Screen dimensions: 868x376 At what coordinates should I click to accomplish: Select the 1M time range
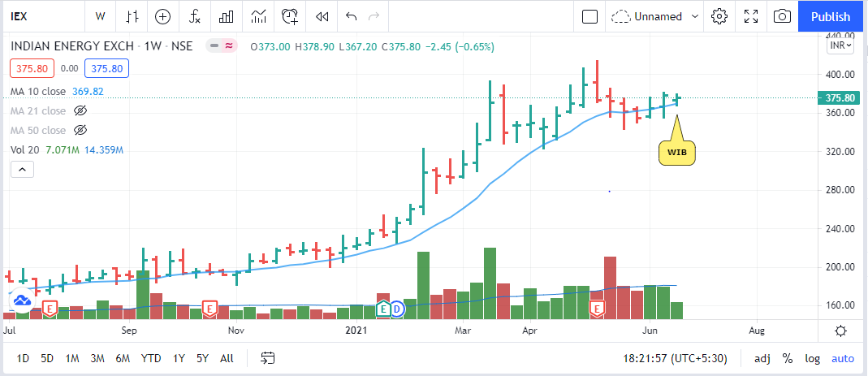[x=72, y=358]
